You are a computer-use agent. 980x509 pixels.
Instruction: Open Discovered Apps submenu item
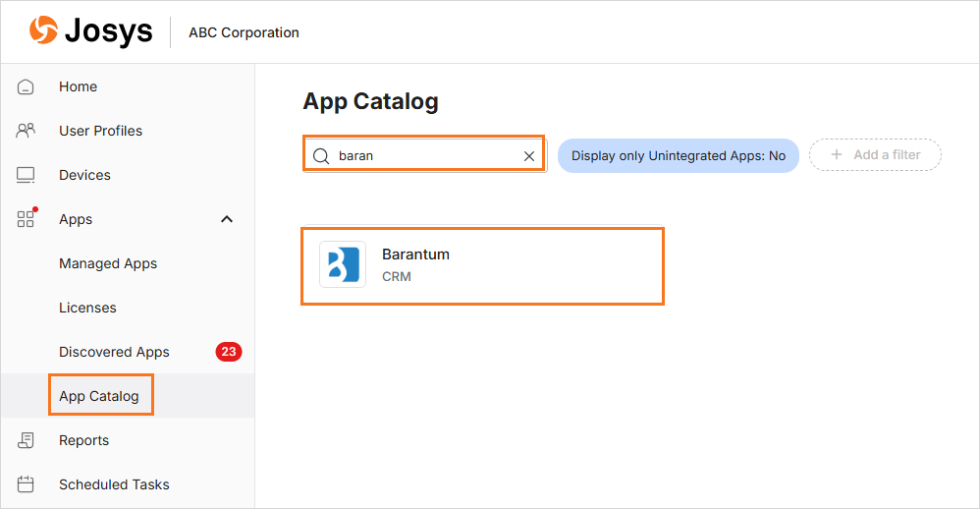click(114, 352)
